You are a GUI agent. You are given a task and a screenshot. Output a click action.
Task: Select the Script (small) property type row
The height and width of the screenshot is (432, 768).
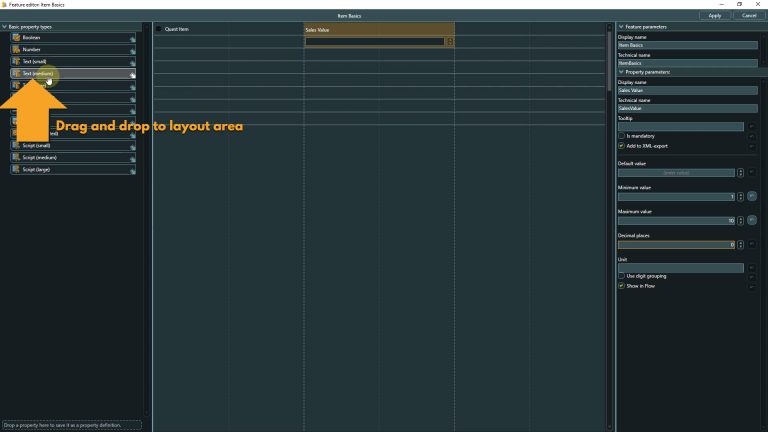tap(73, 145)
